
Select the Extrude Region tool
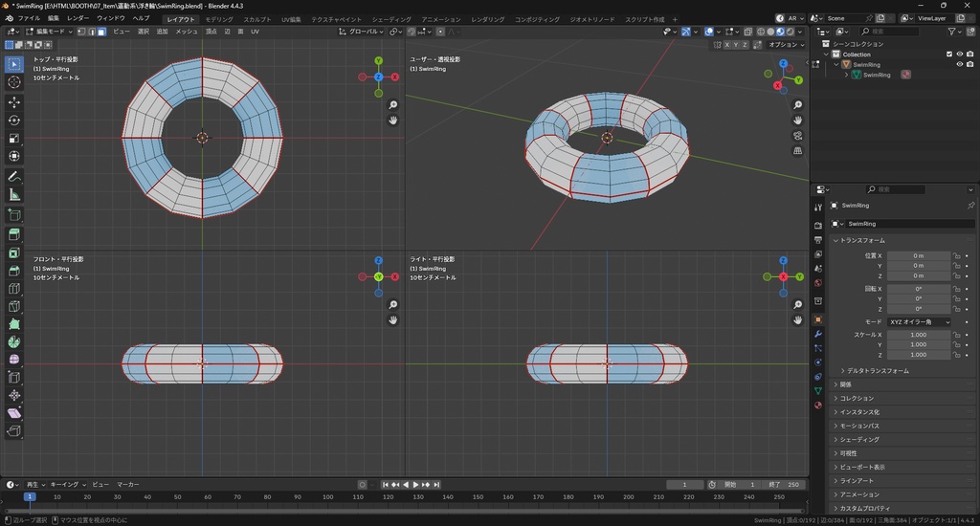point(14,234)
